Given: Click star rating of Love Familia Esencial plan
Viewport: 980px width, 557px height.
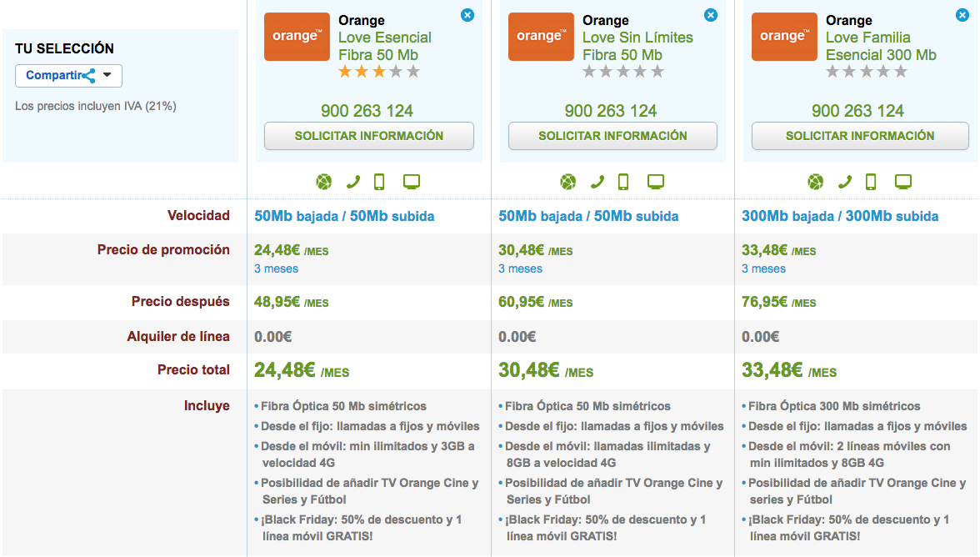Looking at the screenshot, I should pyautogui.click(x=867, y=72).
